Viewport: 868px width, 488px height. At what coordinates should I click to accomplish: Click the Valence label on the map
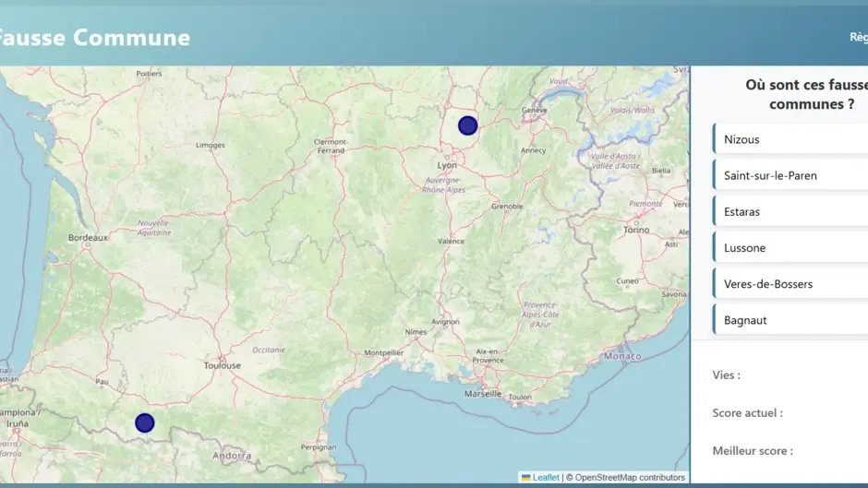(452, 242)
